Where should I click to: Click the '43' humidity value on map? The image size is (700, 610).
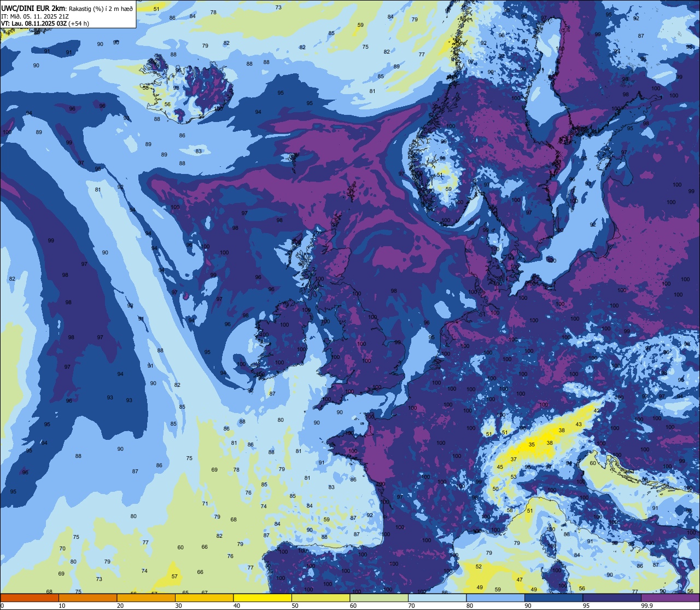579,425
